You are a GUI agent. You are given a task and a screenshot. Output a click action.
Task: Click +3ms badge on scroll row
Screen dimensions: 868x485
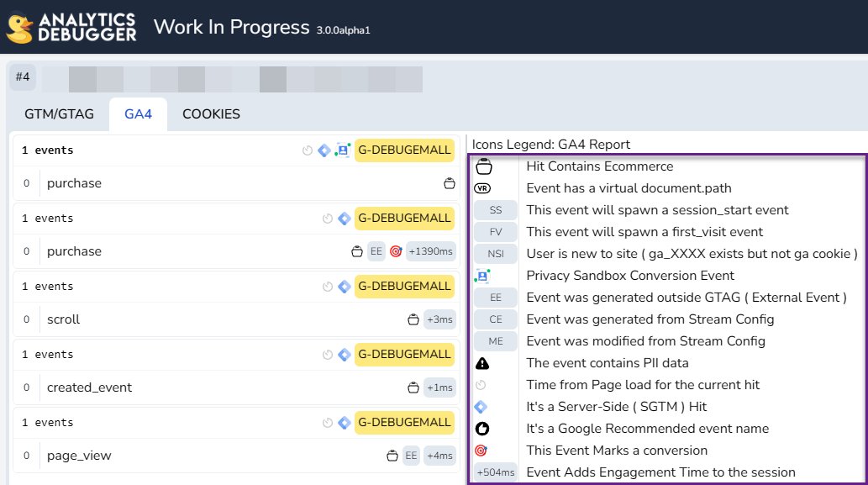(x=439, y=319)
